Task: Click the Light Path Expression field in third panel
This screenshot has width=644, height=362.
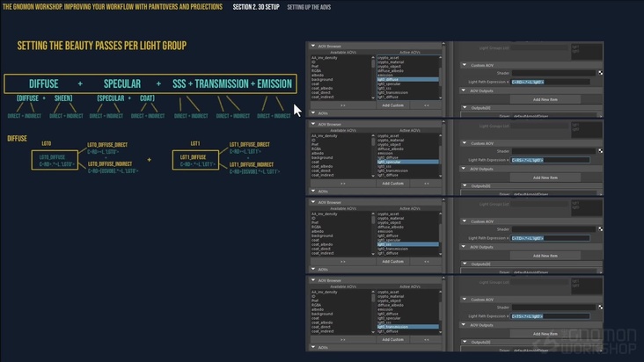Action: (551, 238)
